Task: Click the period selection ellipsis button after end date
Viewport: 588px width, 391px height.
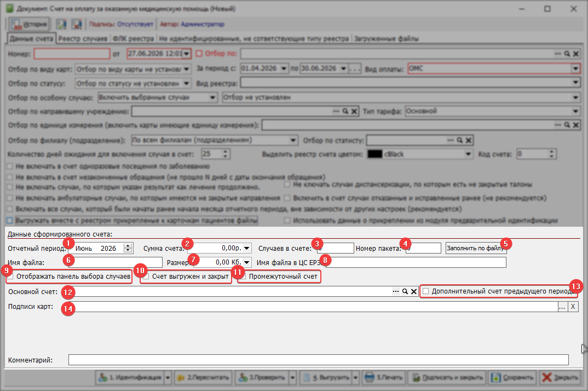Action: pyautogui.click(x=355, y=68)
